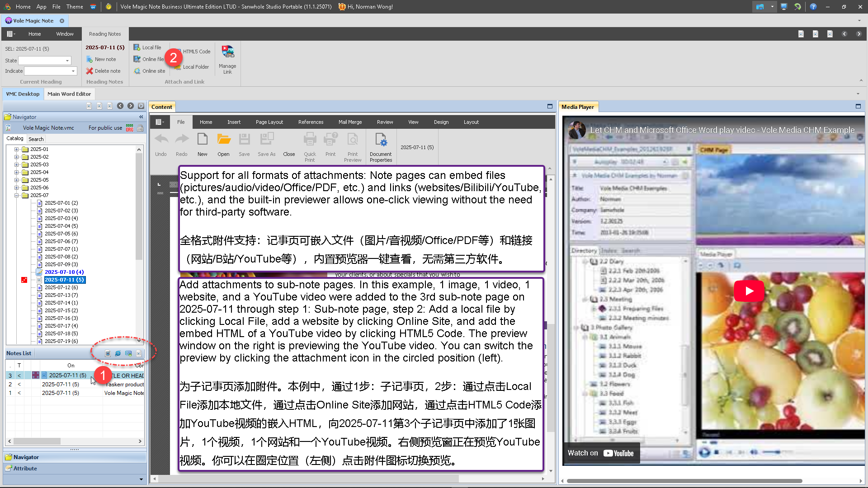Open the Mail Merge tab
This screenshot has width=868, height=488.
[350, 122]
